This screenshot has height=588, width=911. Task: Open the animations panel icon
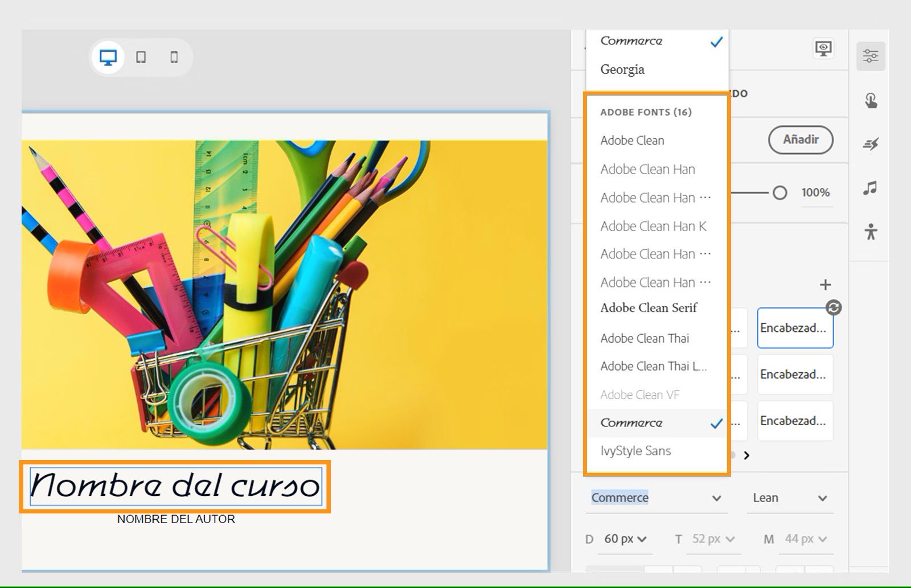pos(871,144)
